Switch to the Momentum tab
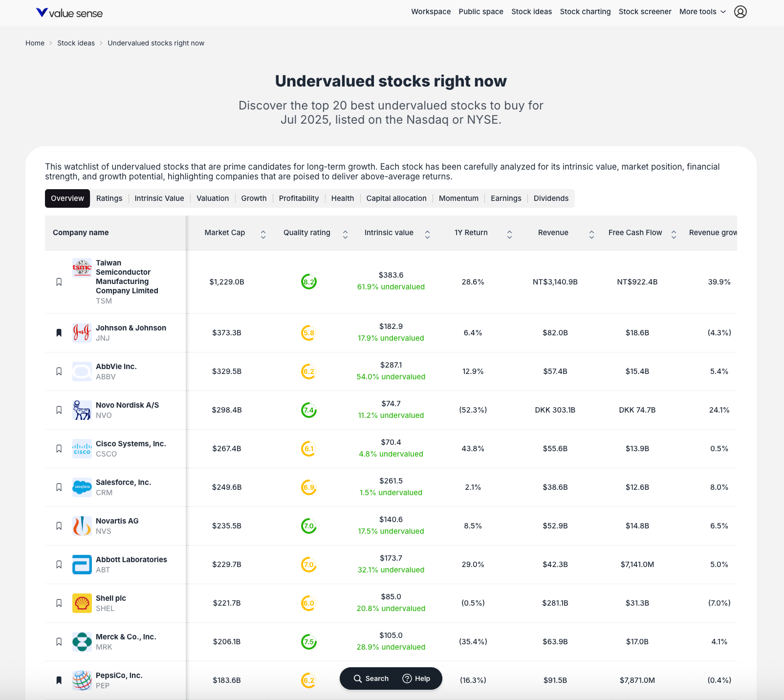 pyautogui.click(x=458, y=198)
